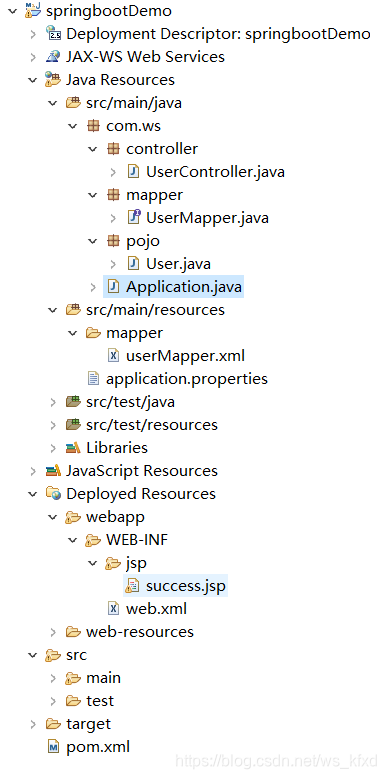Select the application.properties label

pyautogui.click(x=187, y=379)
